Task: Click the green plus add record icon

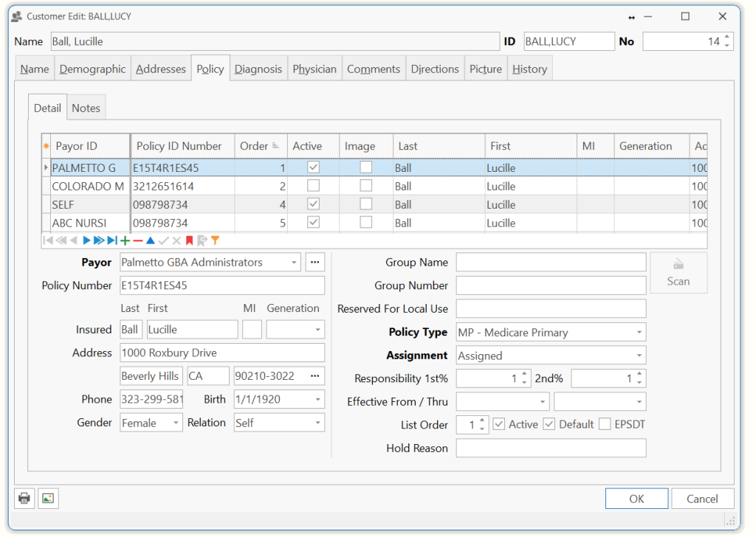Action: point(125,240)
